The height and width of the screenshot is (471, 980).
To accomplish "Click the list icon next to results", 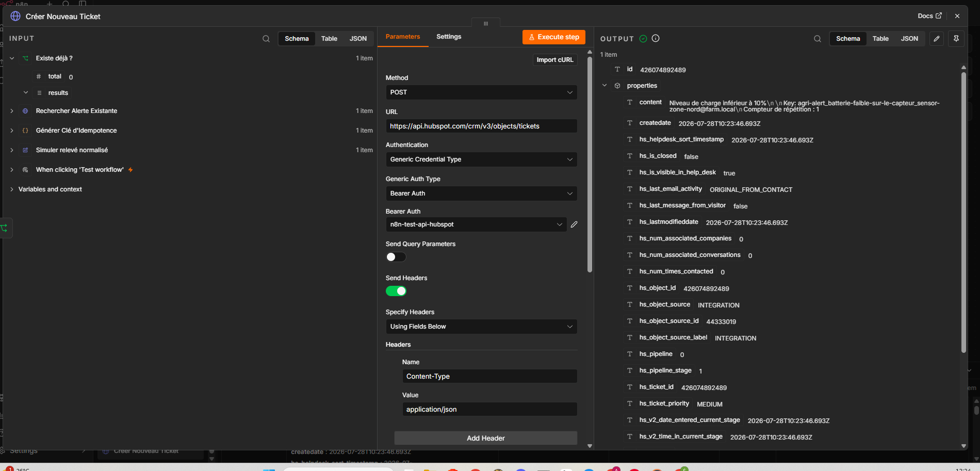I will [x=39, y=93].
